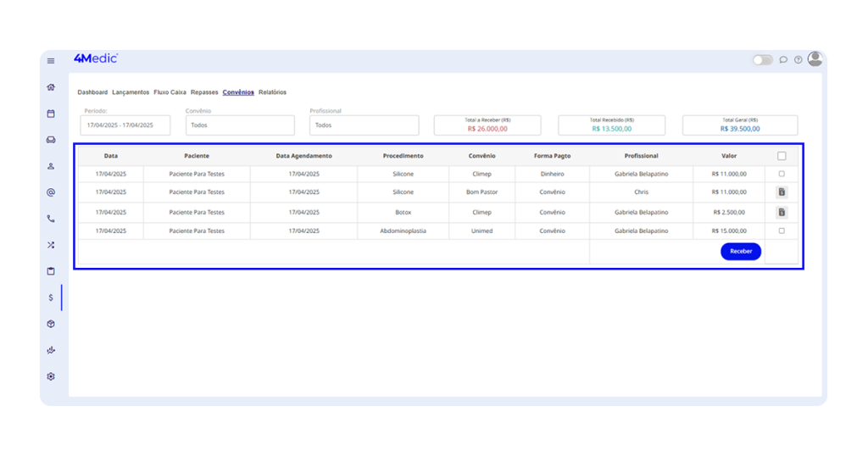The width and height of the screenshot is (868, 456).
Task: Switch to the Dashboard tab
Action: [92, 92]
